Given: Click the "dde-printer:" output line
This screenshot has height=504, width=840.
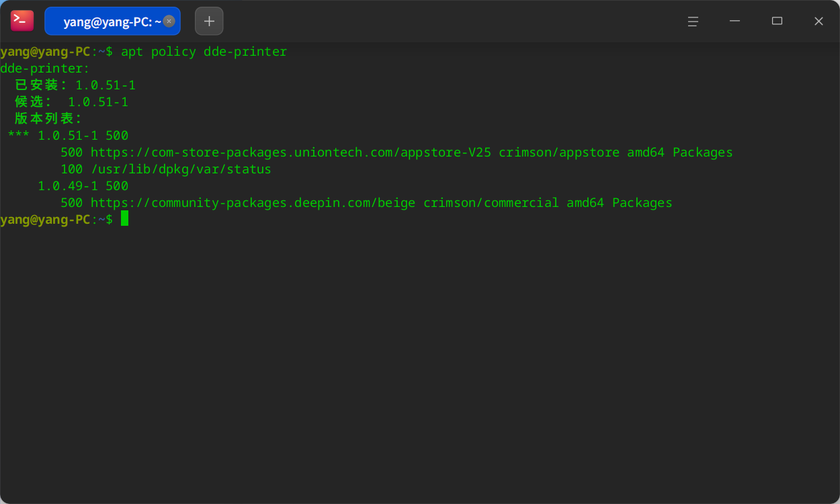Looking at the screenshot, I should 45,69.
